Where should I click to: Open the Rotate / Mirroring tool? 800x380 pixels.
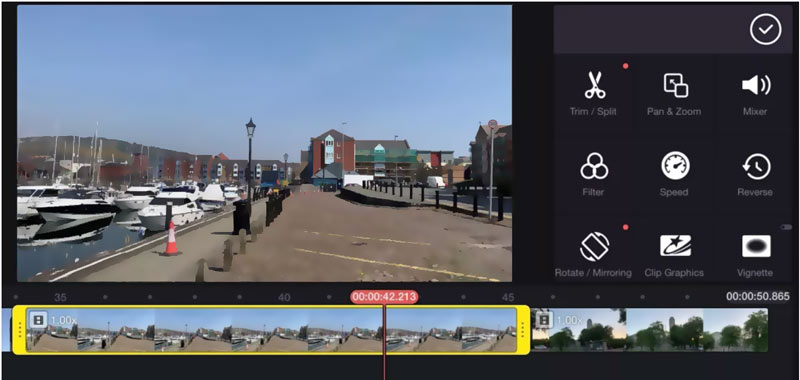(593, 255)
